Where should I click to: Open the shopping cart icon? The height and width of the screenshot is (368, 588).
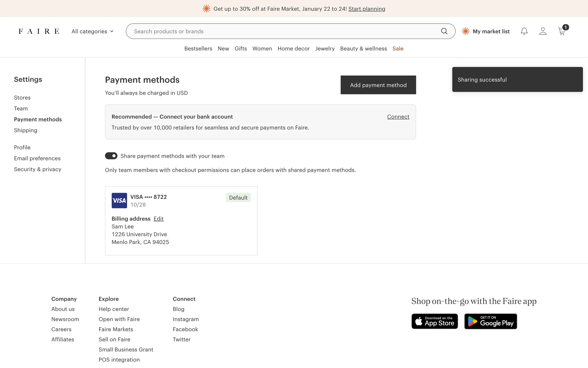[x=562, y=31]
